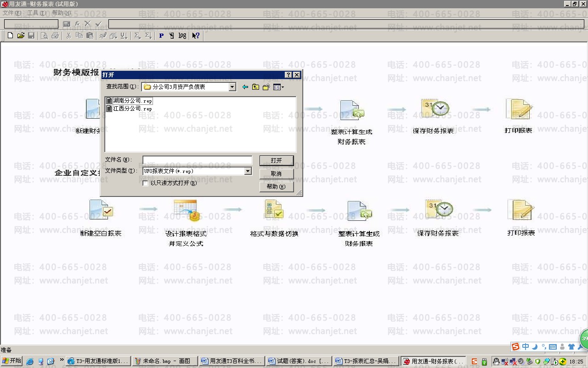Click the 设计报表格式并定义公式 icon
Viewport: 588px width, 368px height.
pos(187,210)
